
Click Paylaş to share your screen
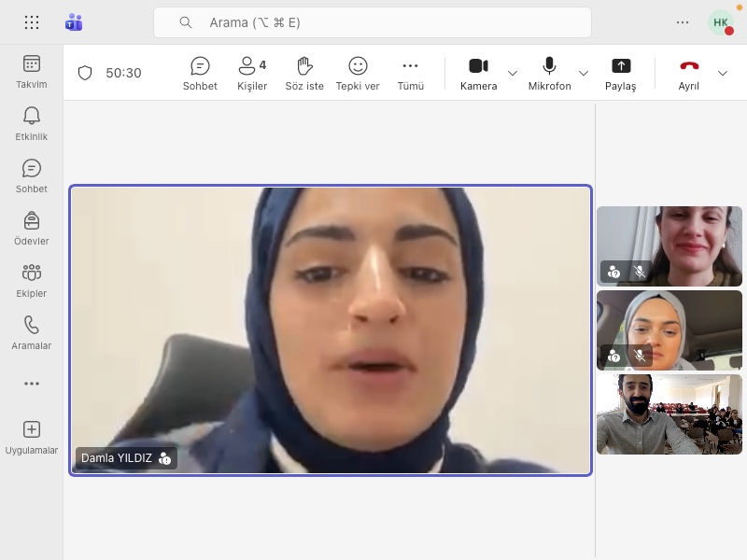coord(620,73)
